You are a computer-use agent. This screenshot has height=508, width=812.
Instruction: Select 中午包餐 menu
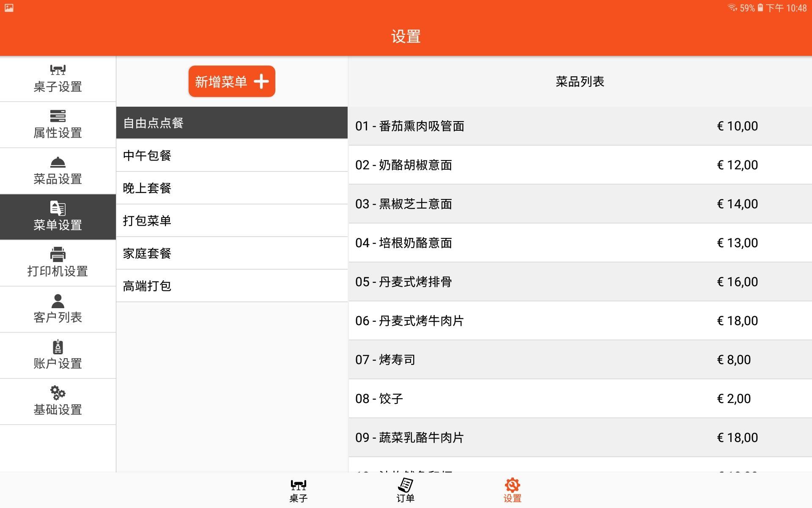point(232,155)
